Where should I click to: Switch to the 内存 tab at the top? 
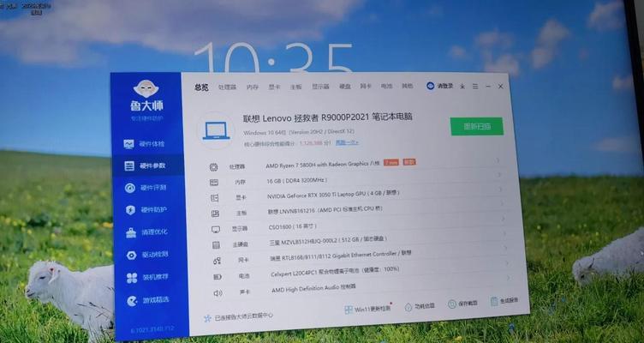253,87
